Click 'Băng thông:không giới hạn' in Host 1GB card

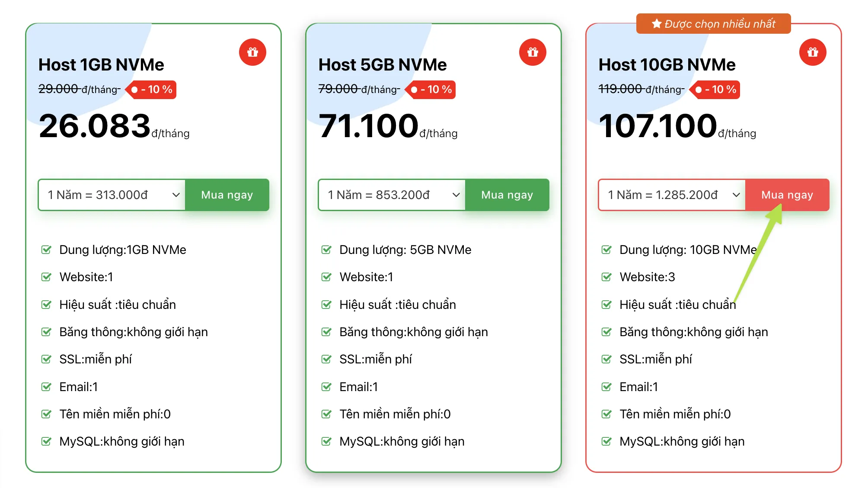coord(134,332)
